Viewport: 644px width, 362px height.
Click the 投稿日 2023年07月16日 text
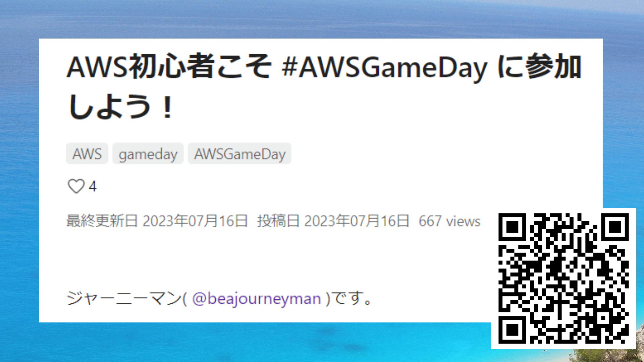pos(333,221)
